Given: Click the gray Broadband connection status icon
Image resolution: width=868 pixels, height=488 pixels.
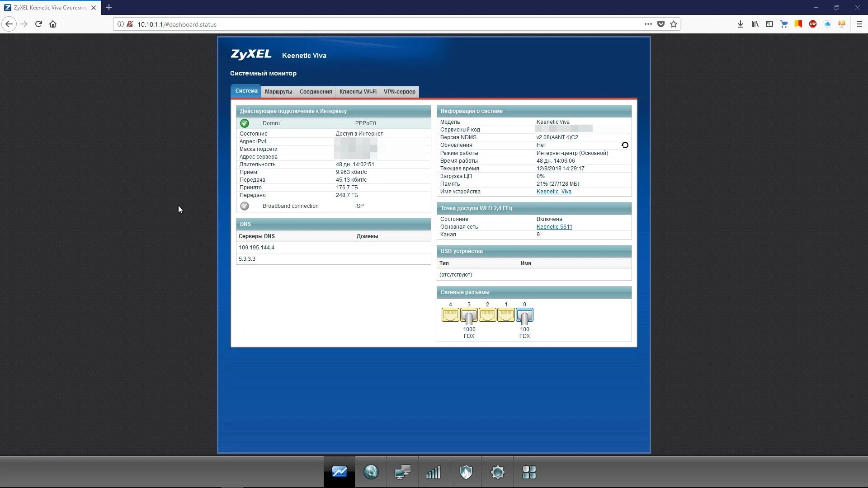Looking at the screenshot, I should (x=245, y=206).
